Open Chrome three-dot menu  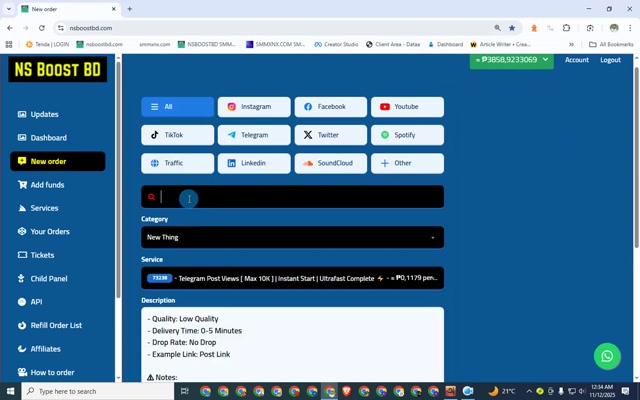pyautogui.click(x=630, y=28)
